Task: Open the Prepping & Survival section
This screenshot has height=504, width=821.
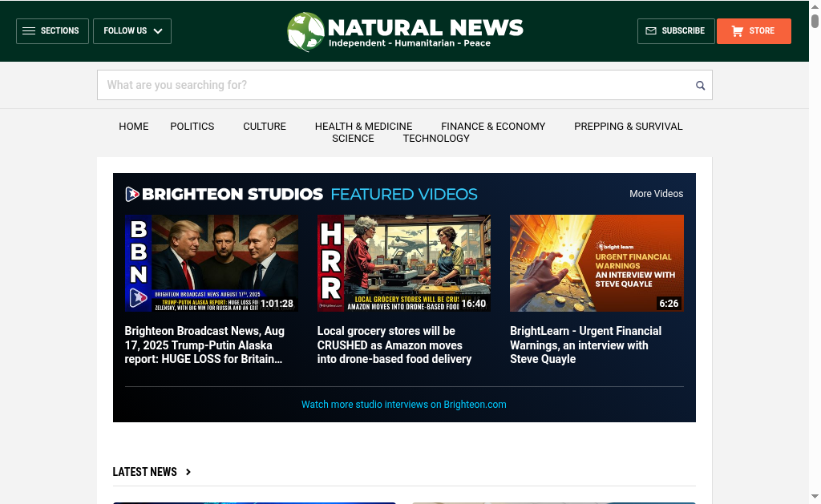Action: pos(629,126)
